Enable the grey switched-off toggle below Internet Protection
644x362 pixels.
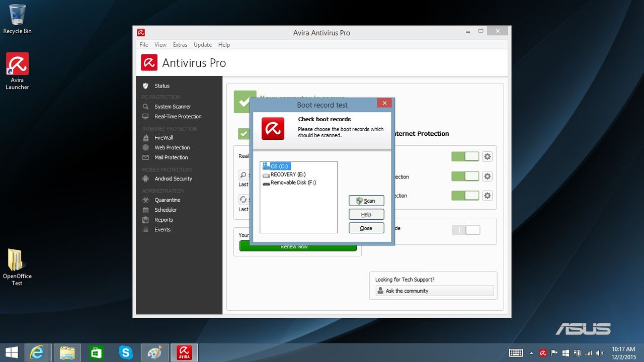(x=466, y=230)
